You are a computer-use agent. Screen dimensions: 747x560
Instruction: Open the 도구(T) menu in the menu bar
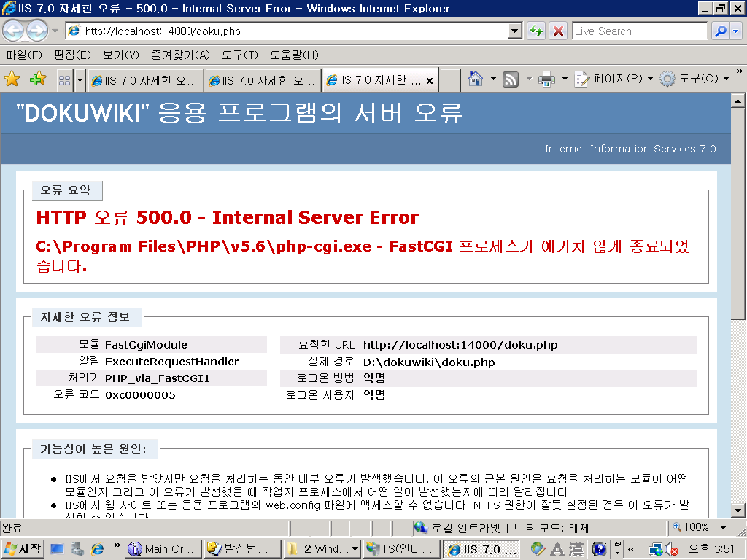[x=239, y=55]
